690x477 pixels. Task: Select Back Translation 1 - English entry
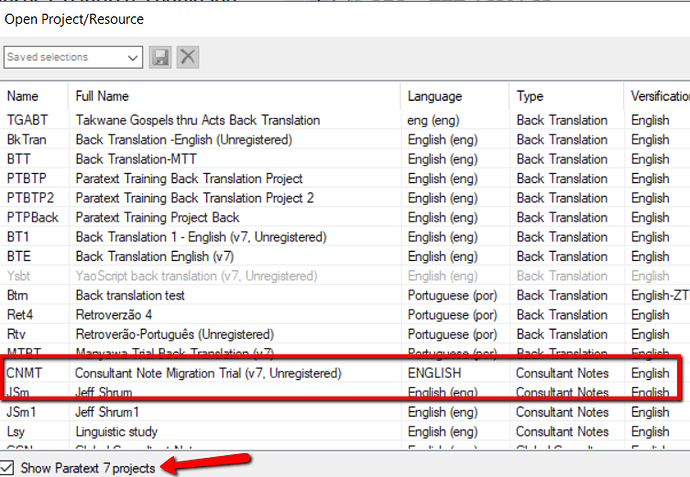tap(201, 237)
